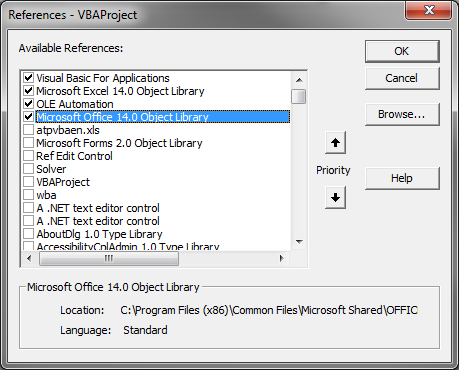Click the horizontal scrollbar thumb
The height and width of the screenshot is (370, 459).
pyautogui.click(x=109, y=258)
